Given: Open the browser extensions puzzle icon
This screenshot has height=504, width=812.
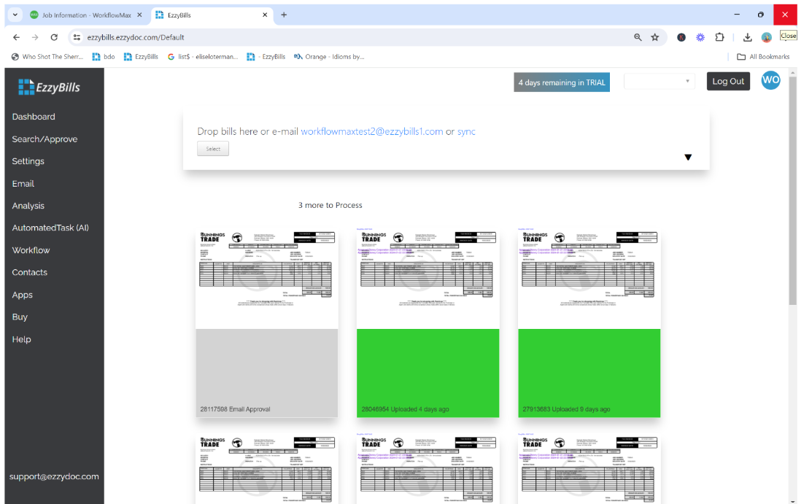Looking at the screenshot, I should tap(719, 36).
